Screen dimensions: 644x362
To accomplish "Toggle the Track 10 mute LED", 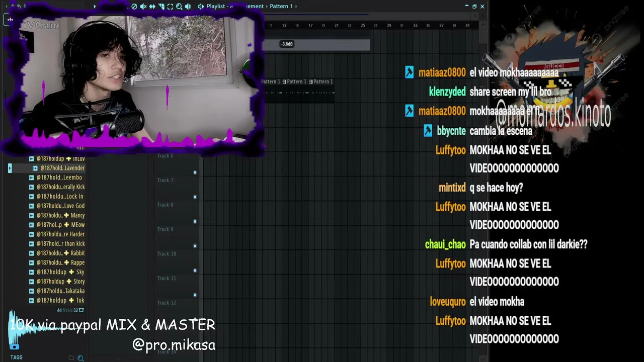I will [x=195, y=270].
